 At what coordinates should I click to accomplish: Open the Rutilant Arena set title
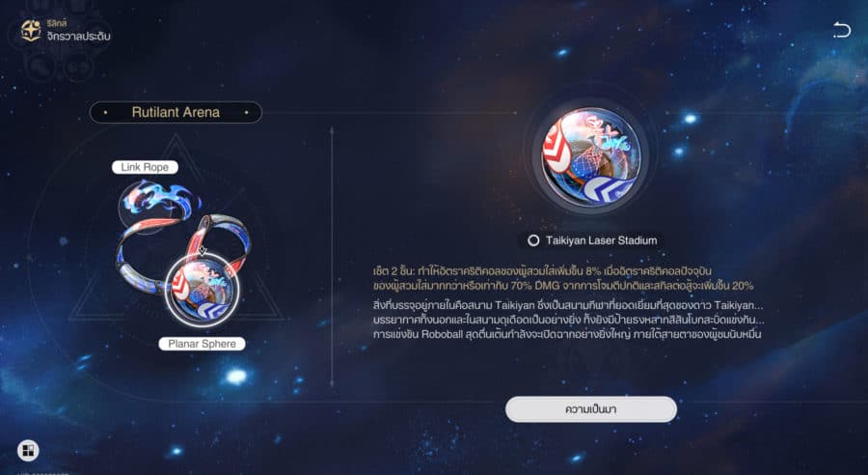tap(176, 112)
